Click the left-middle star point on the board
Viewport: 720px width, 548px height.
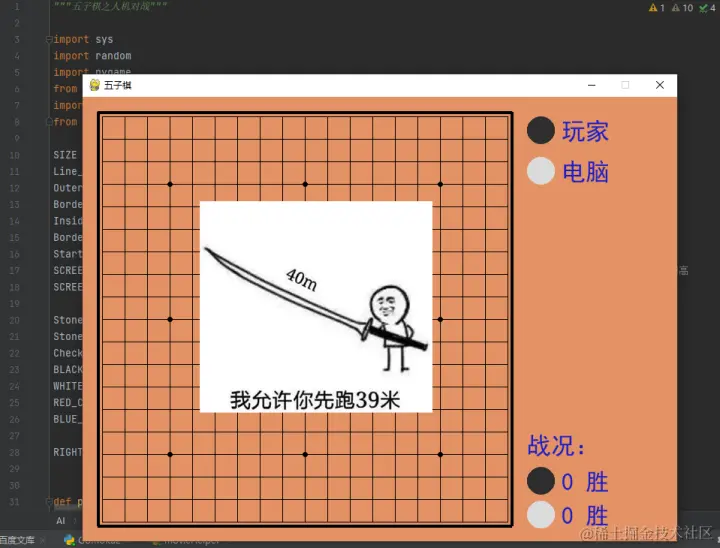(170, 319)
